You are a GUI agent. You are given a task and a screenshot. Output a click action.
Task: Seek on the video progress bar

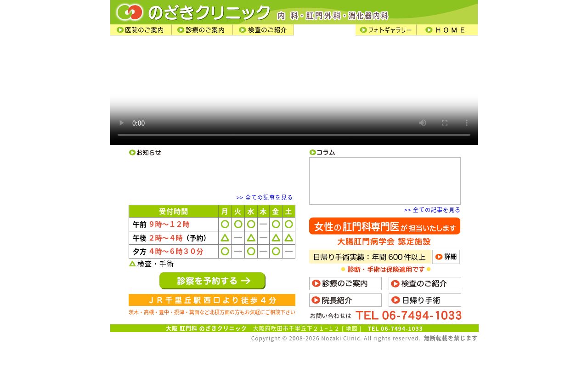(x=294, y=135)
